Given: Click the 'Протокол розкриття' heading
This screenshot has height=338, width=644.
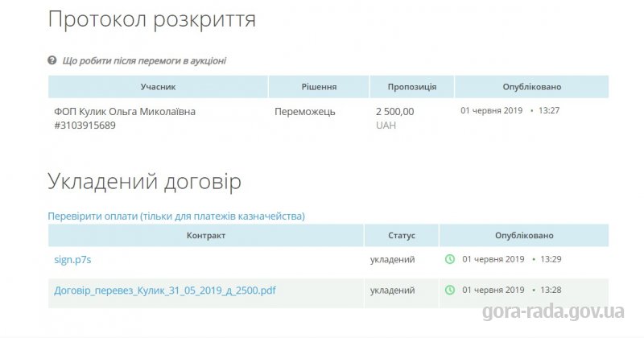Looking at the screenshot, I should (x=152, y=19).
